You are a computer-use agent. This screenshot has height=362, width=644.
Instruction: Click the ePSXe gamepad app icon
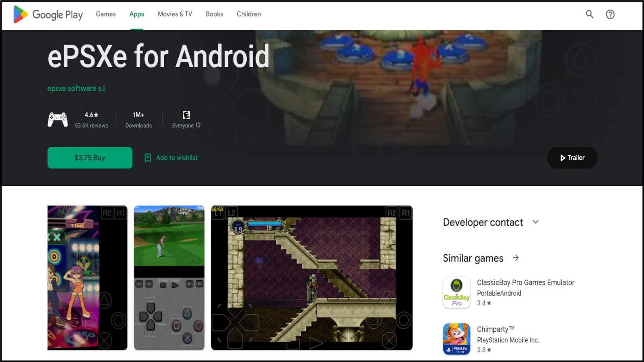coord(58,120)
